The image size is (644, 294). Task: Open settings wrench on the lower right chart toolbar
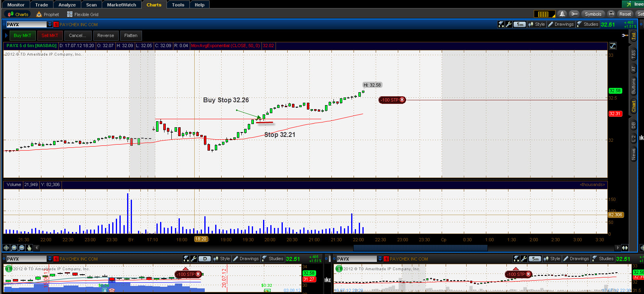tap(524, 259)
